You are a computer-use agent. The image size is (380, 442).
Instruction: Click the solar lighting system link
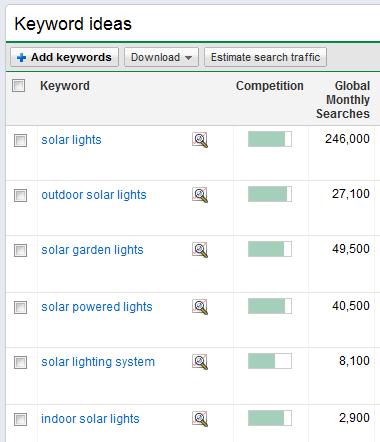point(98,362)
